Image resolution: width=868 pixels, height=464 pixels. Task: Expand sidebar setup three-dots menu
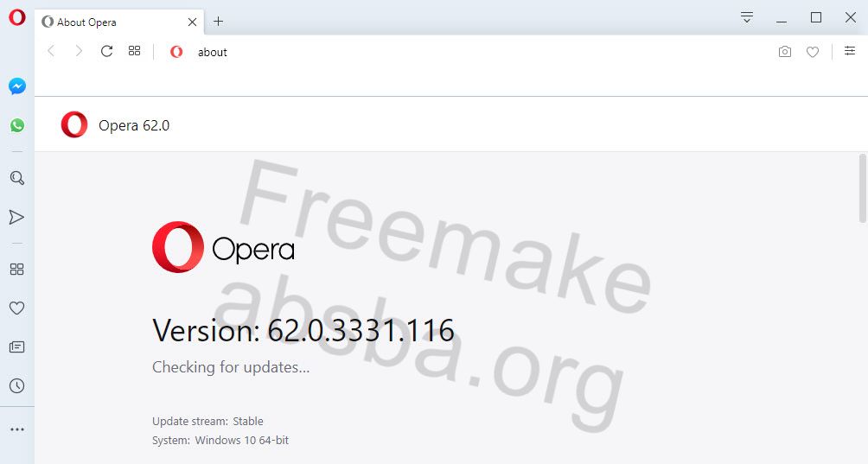pyautogui.click(x=17, y=429)
